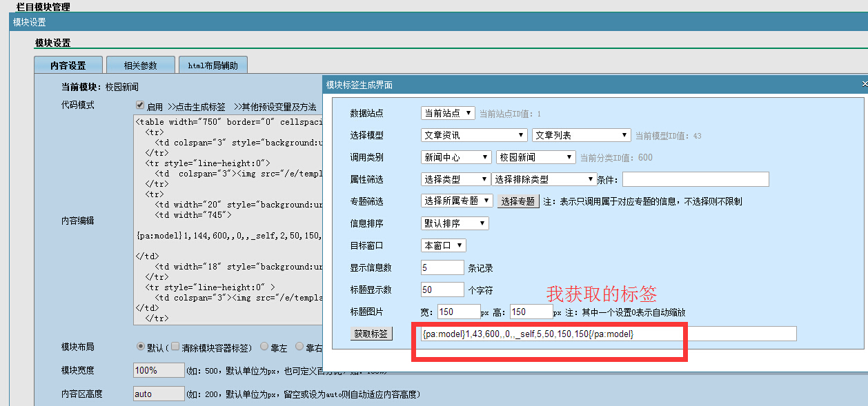Click the 获取标签 button
This screenshot has height=406, width=868.
click(371, 334)
